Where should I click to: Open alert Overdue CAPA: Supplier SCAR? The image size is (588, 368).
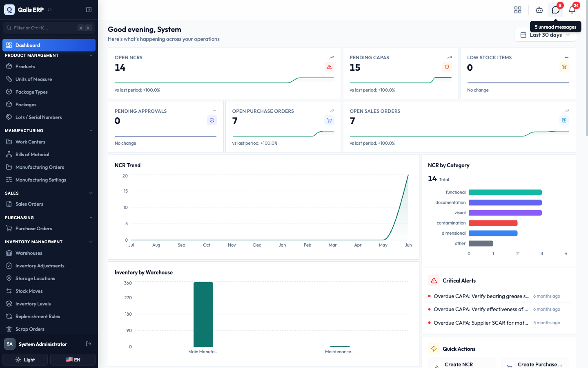pyautogui.click(x=499, y=323)
